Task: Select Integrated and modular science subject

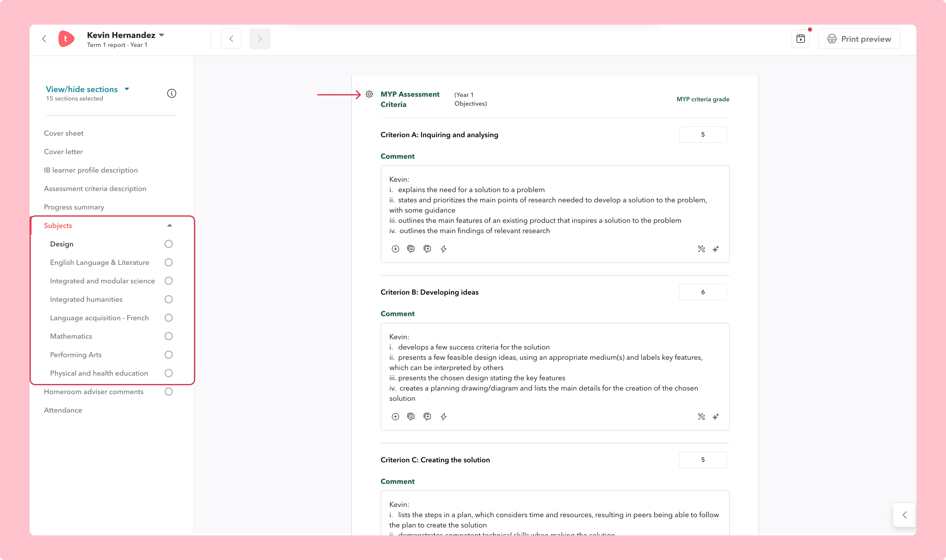Action: point(102,281)
